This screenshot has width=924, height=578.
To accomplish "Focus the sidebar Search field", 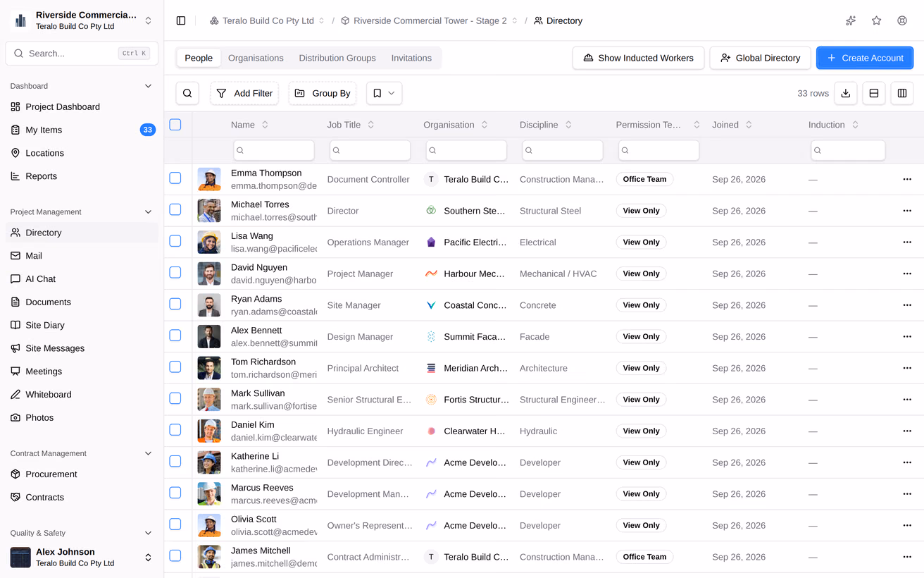I will pos(82,53).
